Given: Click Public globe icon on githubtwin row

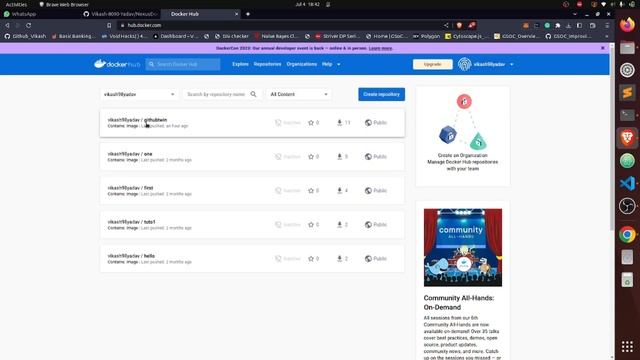Looking at the screenshot, I should pos(368,122).
